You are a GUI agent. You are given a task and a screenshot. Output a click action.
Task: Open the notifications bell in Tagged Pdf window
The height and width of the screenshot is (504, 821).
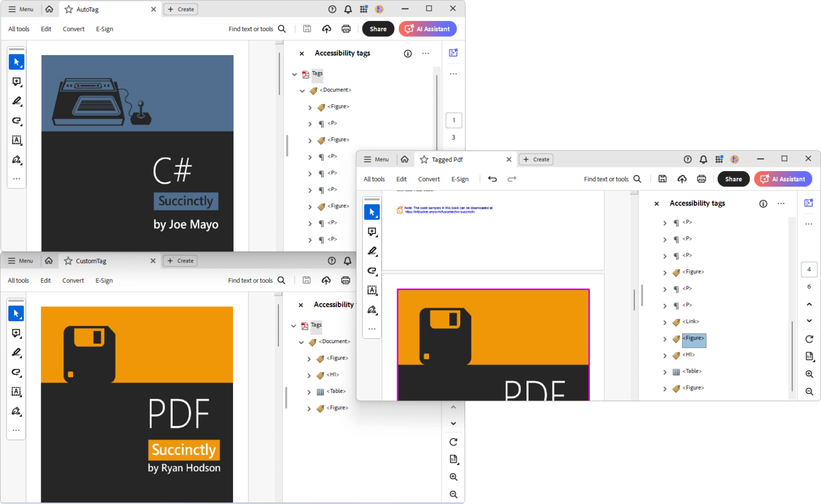pyautogui.click(x=703, y=159)
